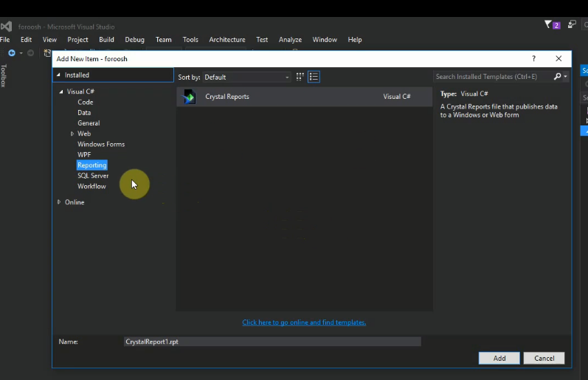This screenshot has height=380, width=588.
Task: Select the General category
Action: [x=89, y=123]
